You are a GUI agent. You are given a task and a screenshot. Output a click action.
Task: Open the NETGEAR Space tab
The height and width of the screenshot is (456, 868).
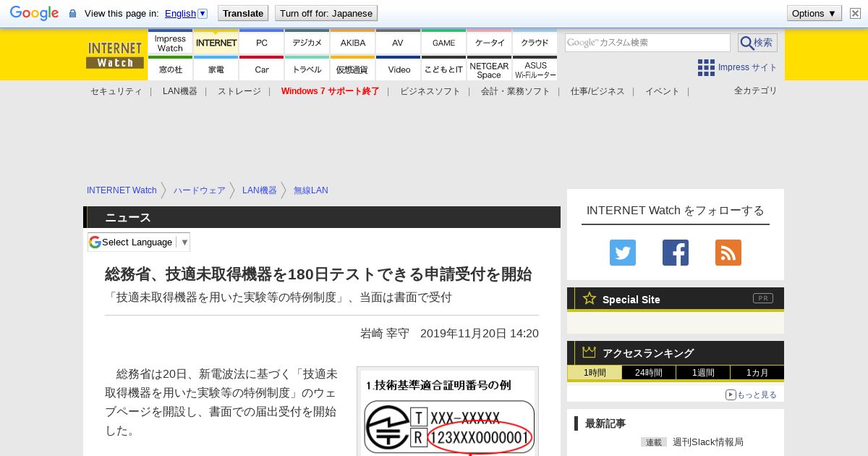[489, 69]
